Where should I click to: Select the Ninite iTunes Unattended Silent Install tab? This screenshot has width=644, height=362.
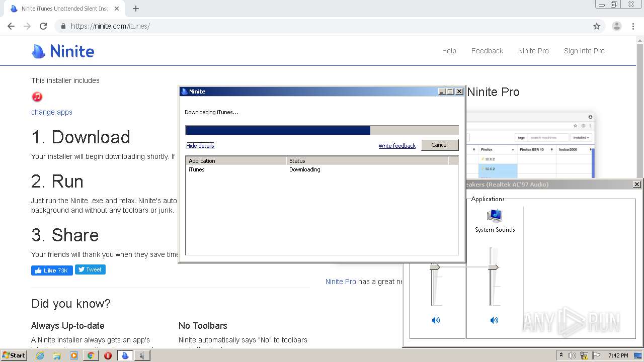tap(64, 9)
